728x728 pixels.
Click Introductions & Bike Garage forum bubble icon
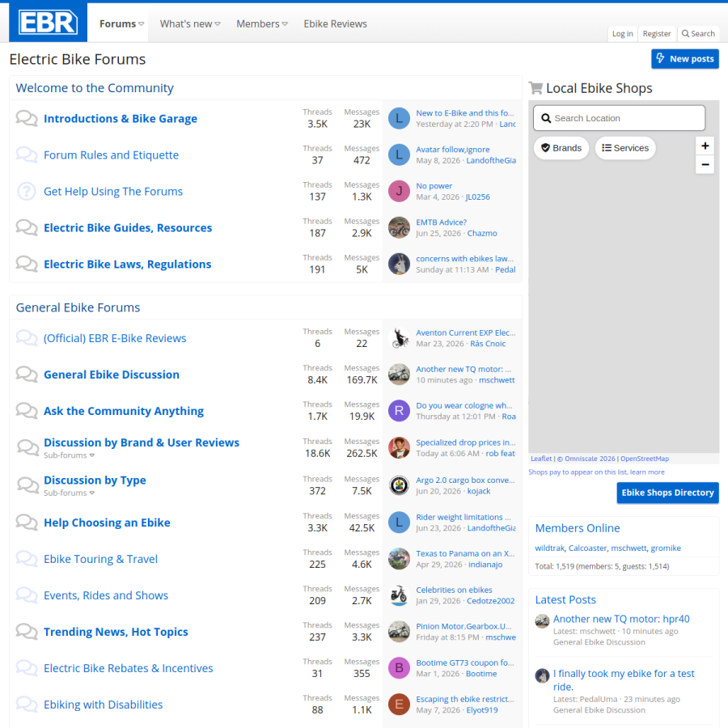27,118
